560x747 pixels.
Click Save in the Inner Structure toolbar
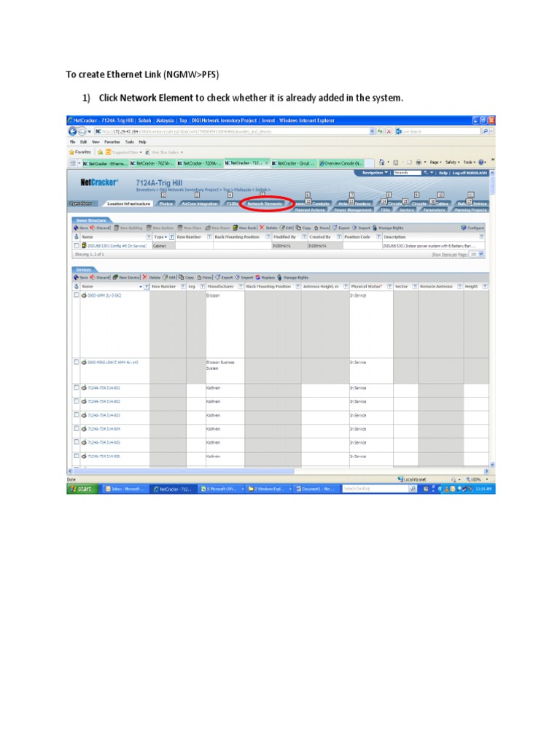click(x=81, y=228)
